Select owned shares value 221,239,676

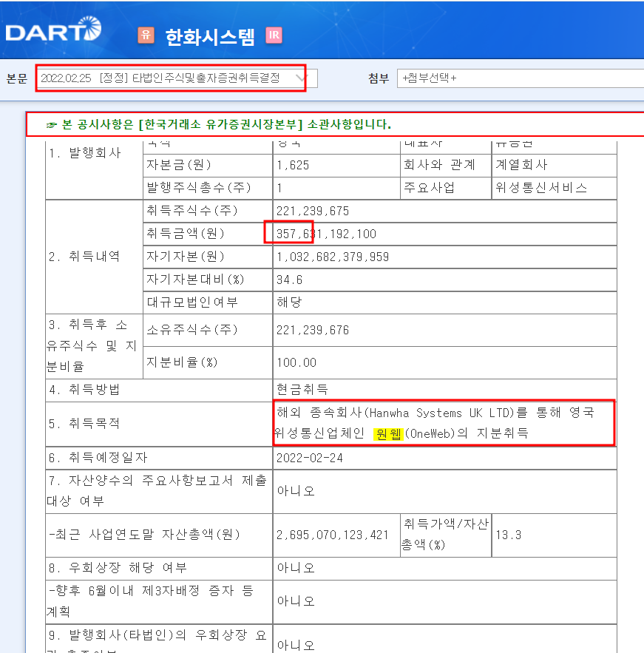tap(313, 331)
